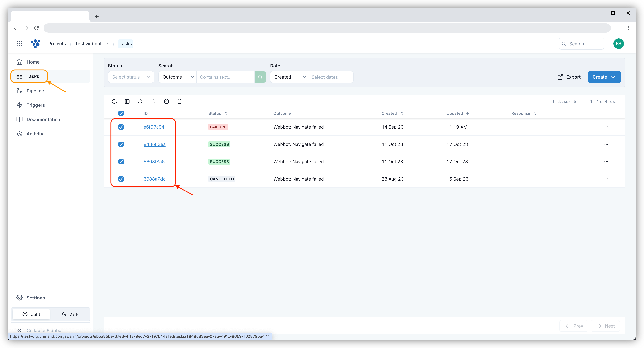Open the BB profile avatar
Screen dimensions: 644x348
click(x=619, y=43)
